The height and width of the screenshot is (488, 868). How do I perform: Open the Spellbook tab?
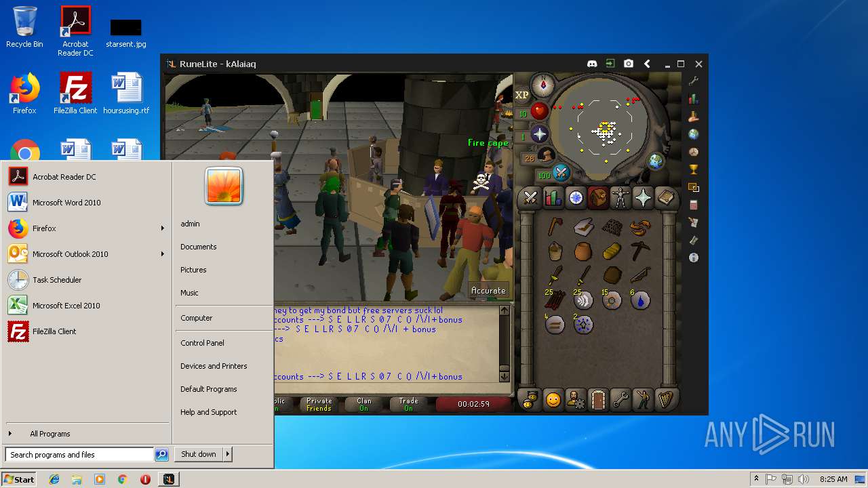coord(666,197)
